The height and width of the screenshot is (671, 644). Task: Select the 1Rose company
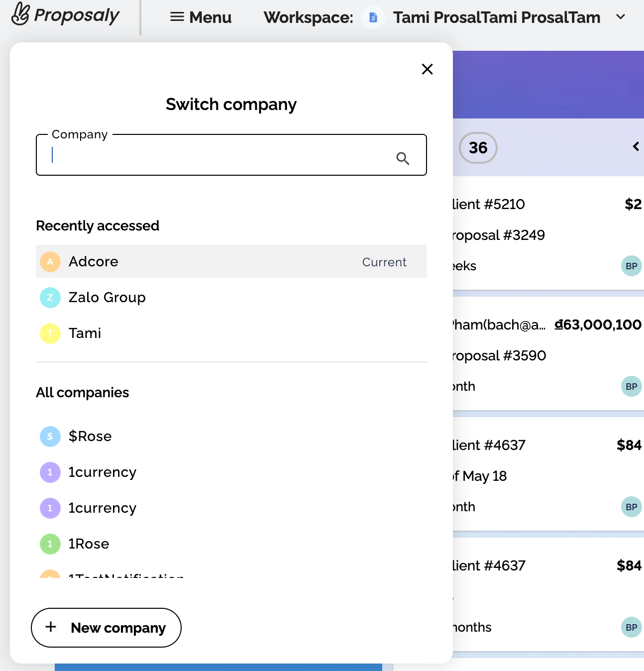pyautogui.click(x=231, y=544)
